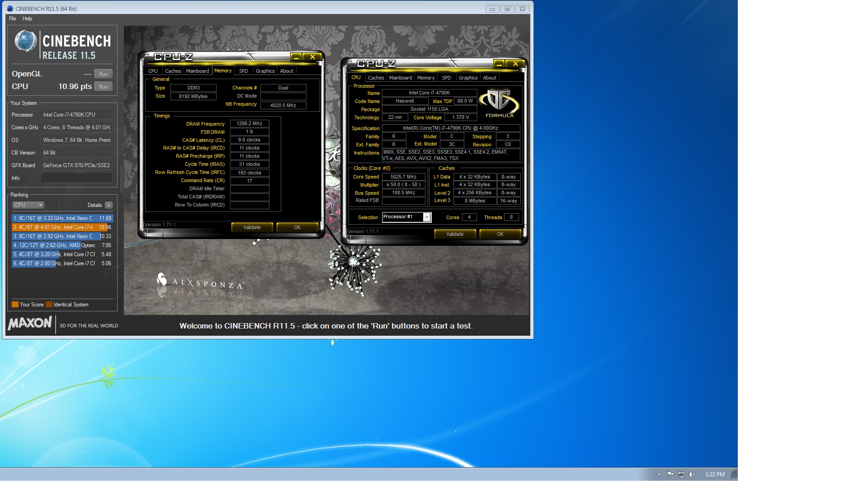868x488 pixels.
Task: Minimize the Cinebench R11.5 window
Action: click(x=492, y=9)
